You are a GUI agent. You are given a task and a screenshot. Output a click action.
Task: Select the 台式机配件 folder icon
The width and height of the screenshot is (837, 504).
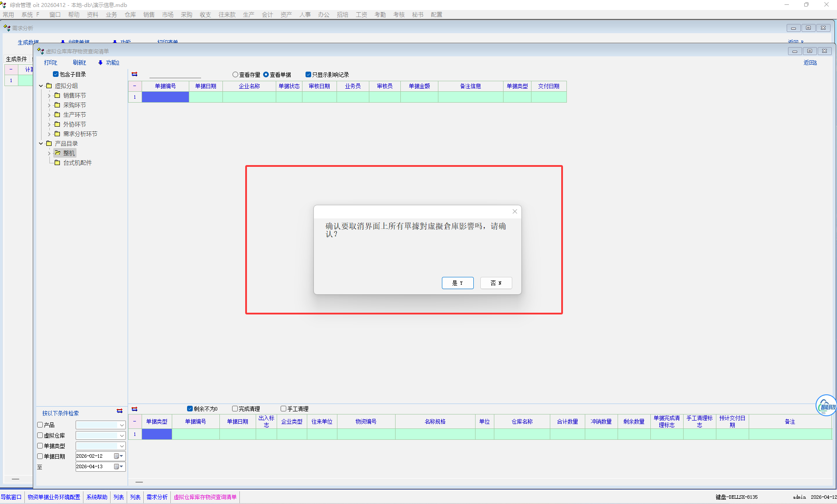coord(57,162)
